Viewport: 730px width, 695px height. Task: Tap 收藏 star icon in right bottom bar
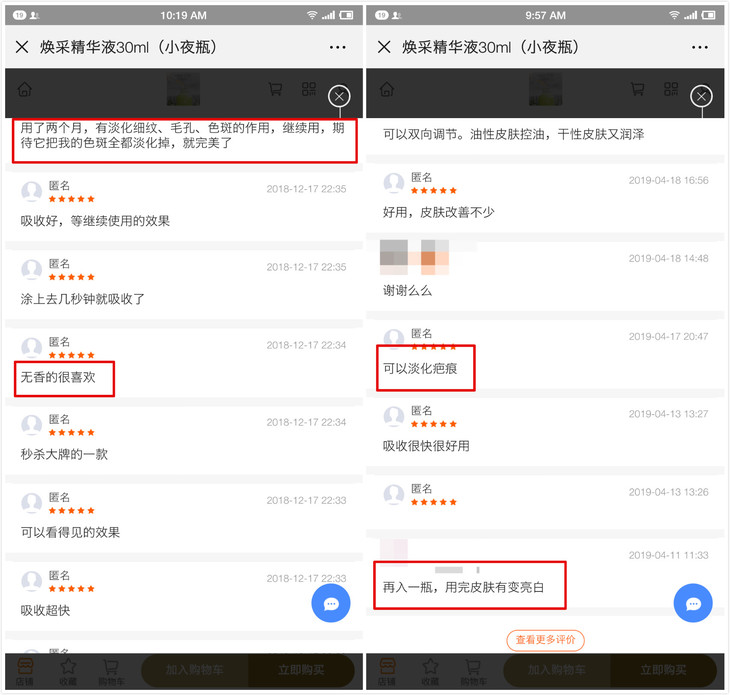pos(430,672)
